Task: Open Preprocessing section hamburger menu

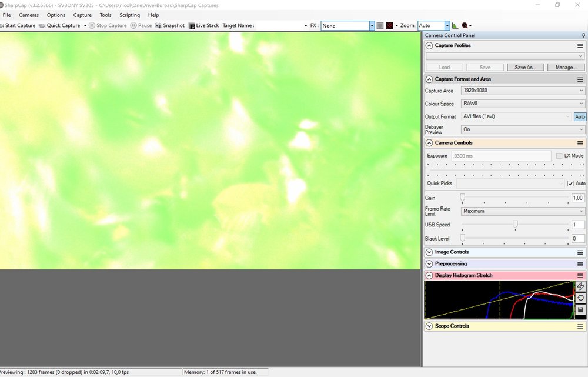Action: pos(580,264)
